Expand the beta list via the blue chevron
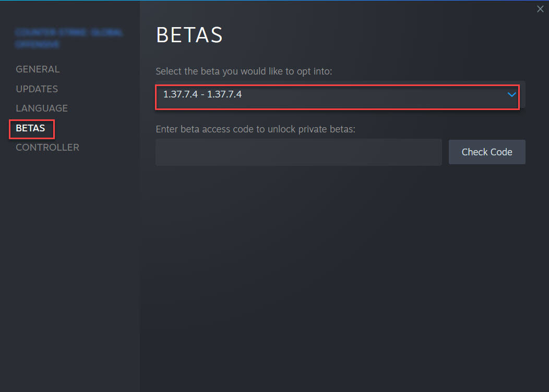This screenshot has height=392, width=549. [x=511, y=94]
